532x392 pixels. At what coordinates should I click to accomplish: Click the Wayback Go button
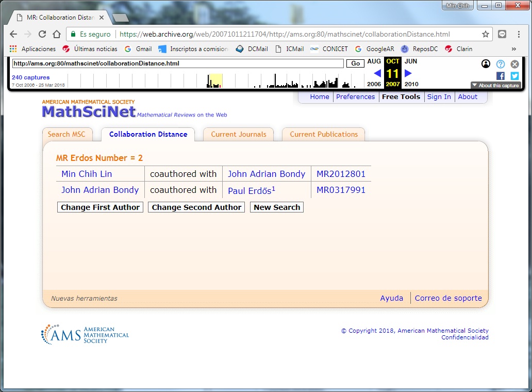coord(355,63)
